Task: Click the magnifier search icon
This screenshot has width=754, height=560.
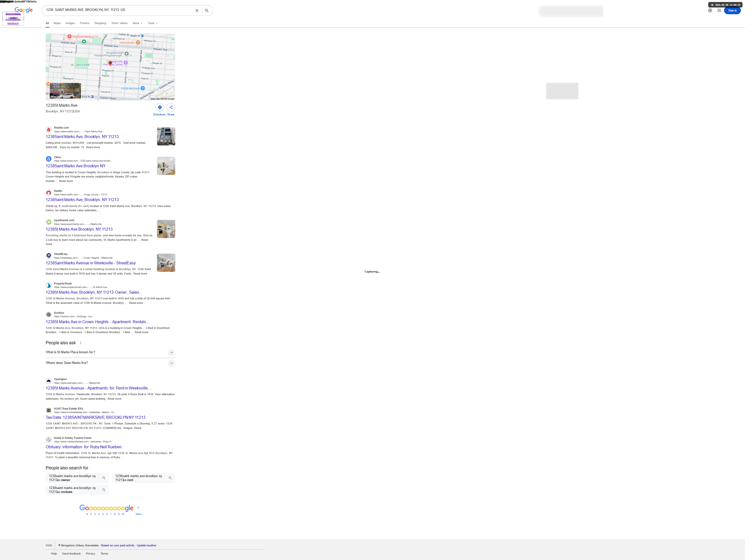Action: click(206, 10)
